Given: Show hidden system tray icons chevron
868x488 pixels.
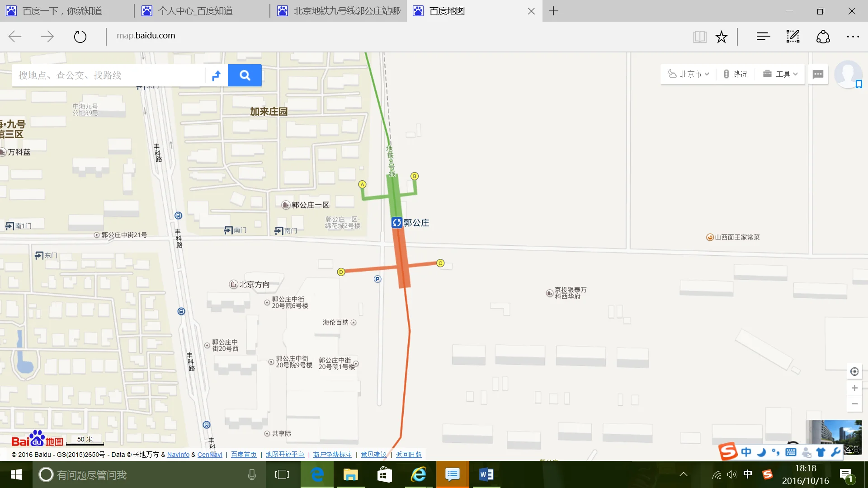Looking at the screenshot, I should click(x=683, y=474).
